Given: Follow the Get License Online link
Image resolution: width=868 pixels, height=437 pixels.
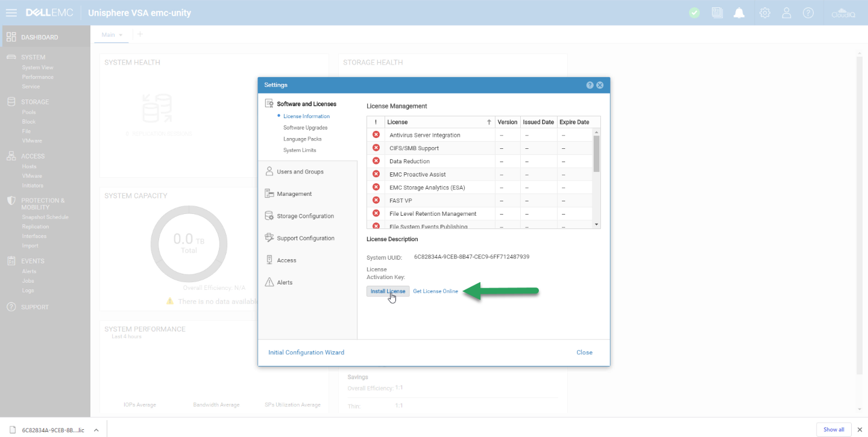Looking at the screenshot, I should (435, 291).
